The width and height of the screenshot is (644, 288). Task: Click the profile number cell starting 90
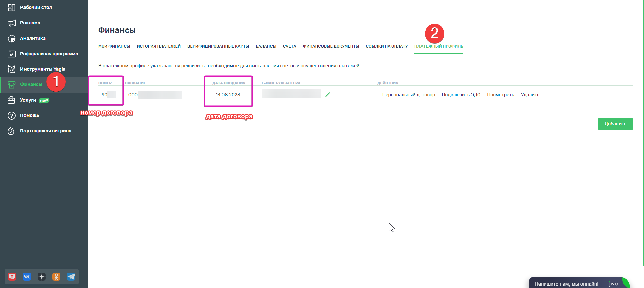click(x=109, y=95)
